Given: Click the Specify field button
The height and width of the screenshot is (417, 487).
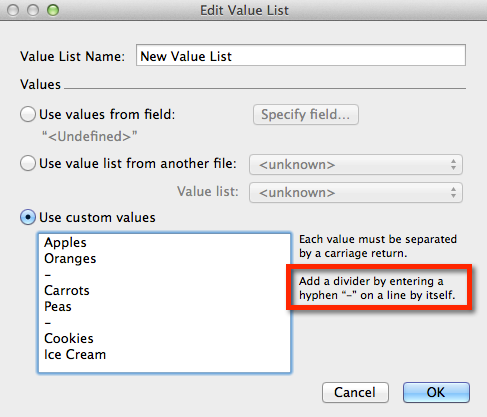Looking at the screenshot, I should tap(306, 114).
